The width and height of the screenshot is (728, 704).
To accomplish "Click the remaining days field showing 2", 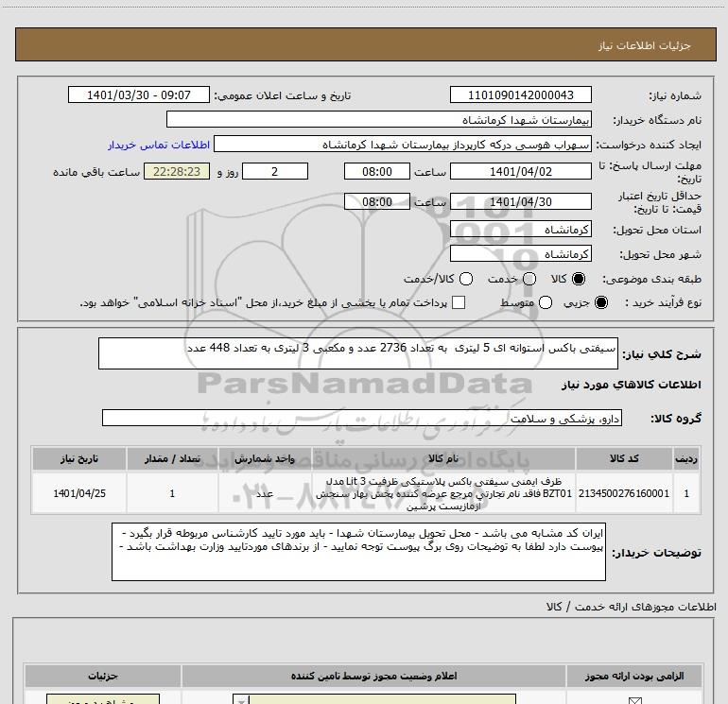I will point(275,171).
